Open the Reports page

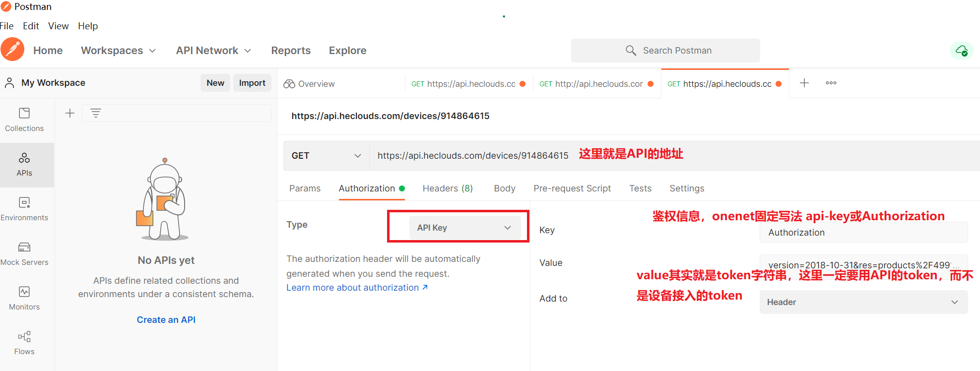[291, 51]
